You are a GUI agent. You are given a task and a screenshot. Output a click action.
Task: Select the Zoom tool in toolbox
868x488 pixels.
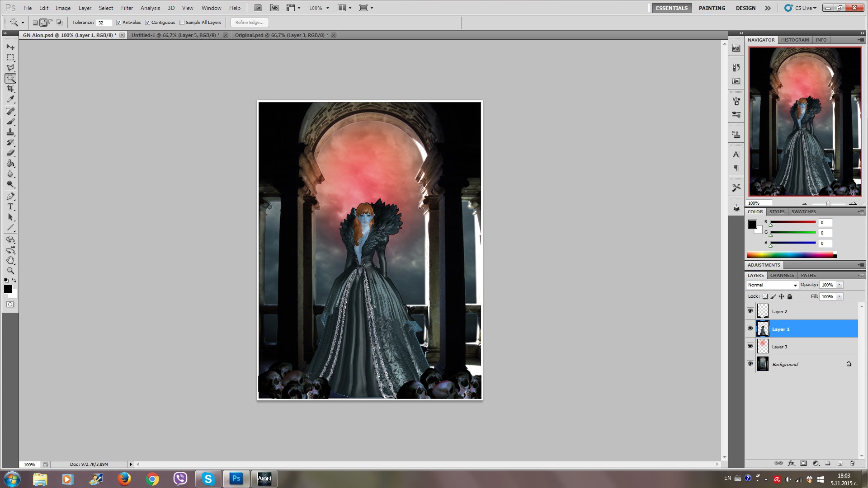point(10,271)
